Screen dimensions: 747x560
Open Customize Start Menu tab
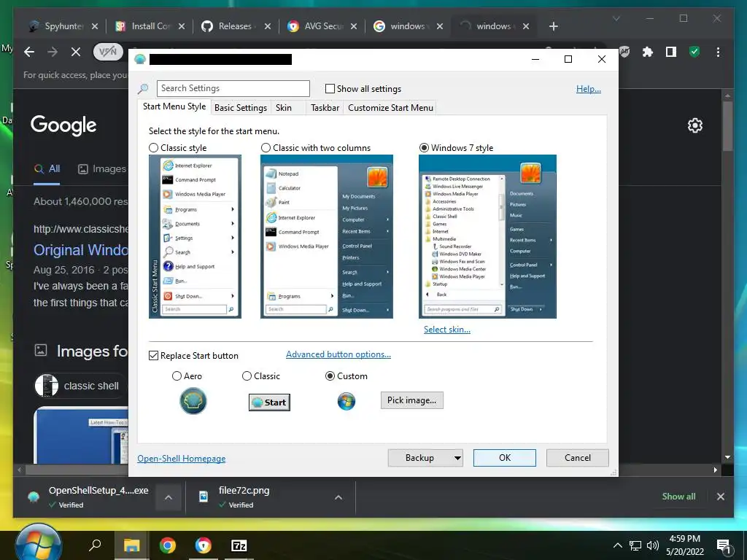point(391,108)
